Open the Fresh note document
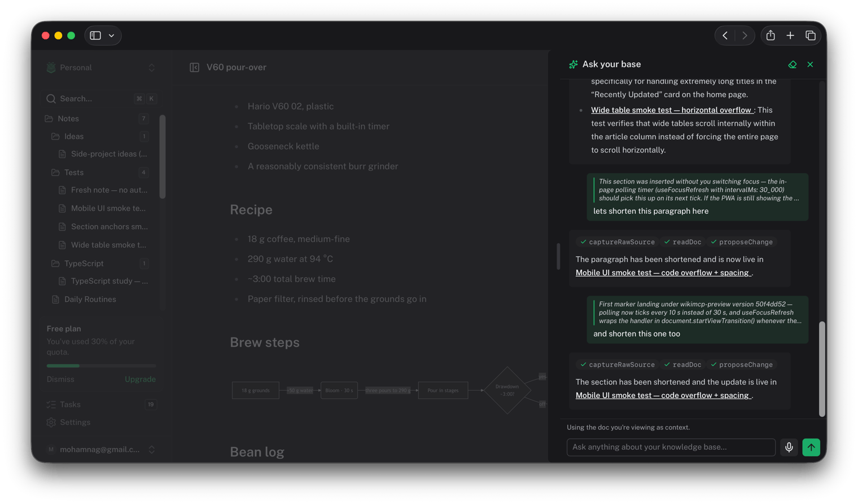This screenshot has width=858, height=504. (x=103, y=190)
